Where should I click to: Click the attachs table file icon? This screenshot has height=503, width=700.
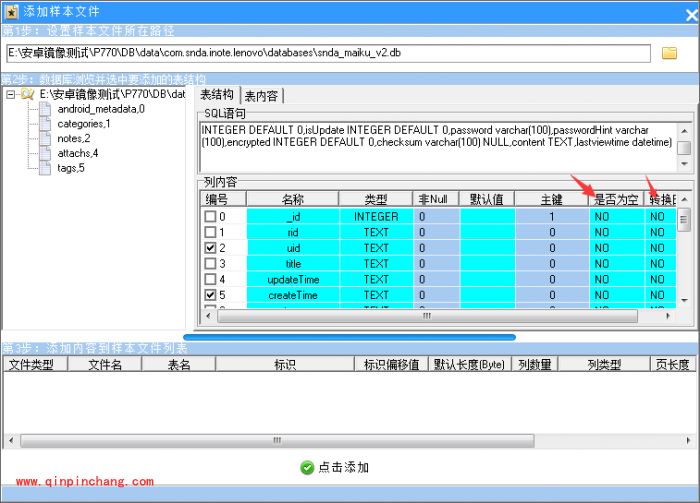coord(45,153)
